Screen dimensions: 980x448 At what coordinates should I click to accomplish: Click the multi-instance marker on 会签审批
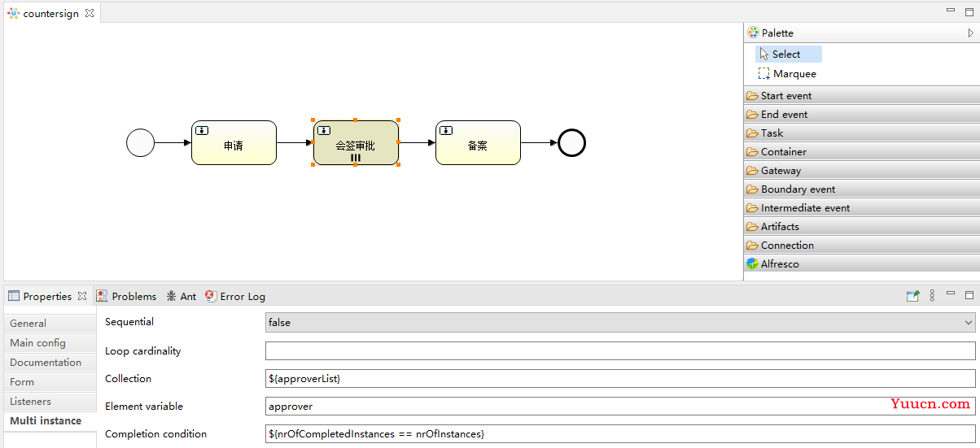coord(356,158)
